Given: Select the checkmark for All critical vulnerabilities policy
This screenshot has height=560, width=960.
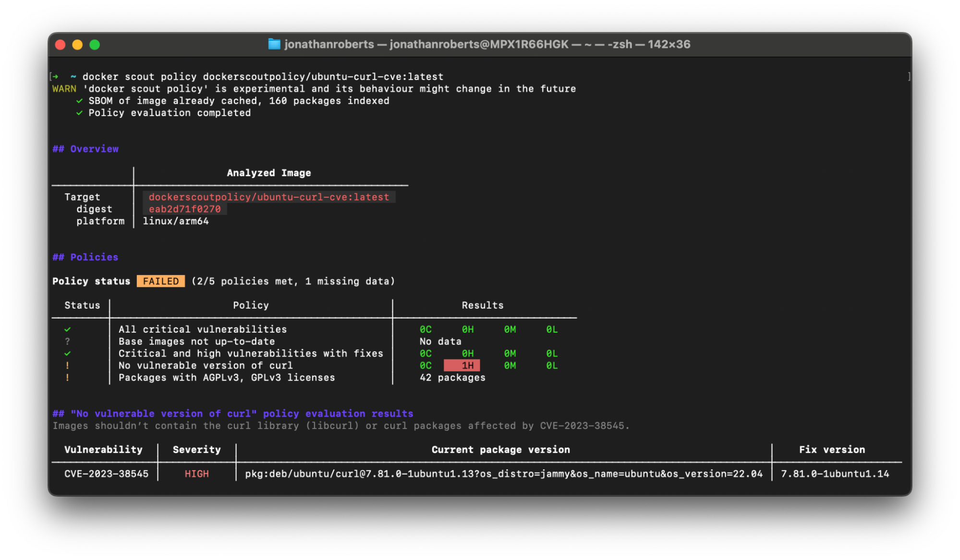Looking at the screenshot, I should point(67,329).
